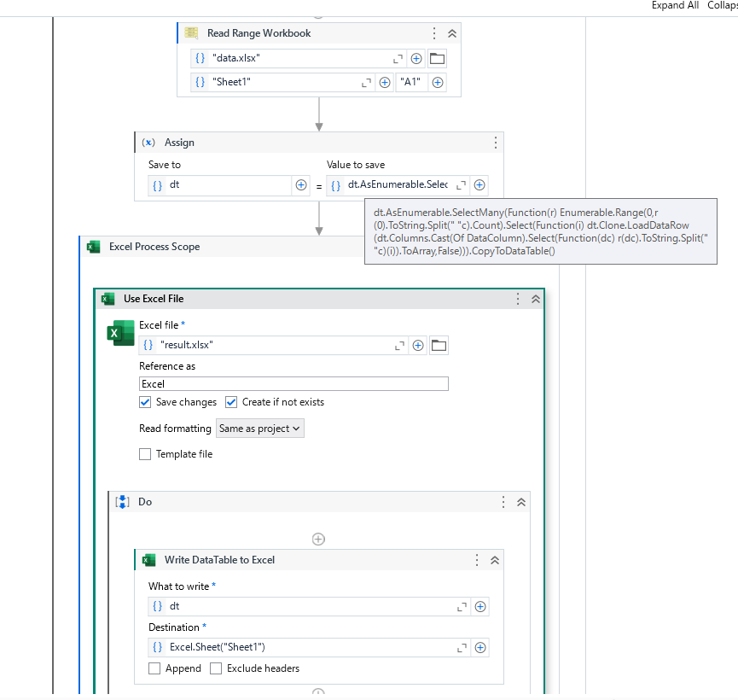This screenshot has height=700, width=738.
Task: Collapse the Use Excel File activity
Action: tap(536, 299)
